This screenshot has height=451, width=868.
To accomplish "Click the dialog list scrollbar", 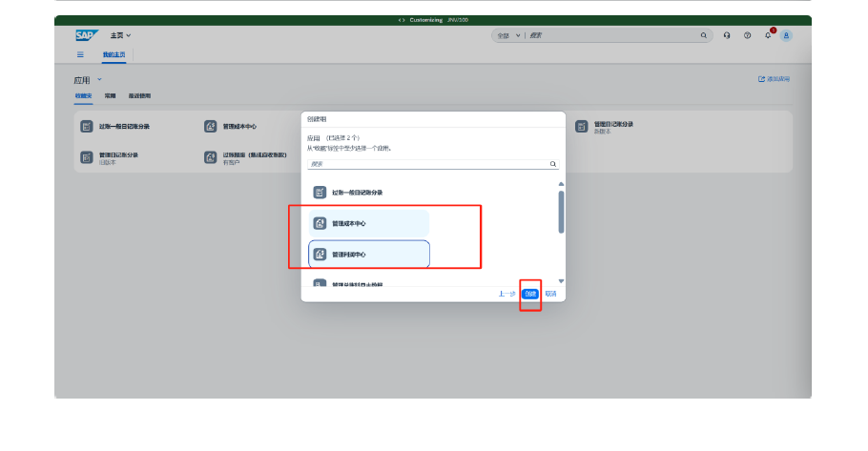I will pos(561,212).
